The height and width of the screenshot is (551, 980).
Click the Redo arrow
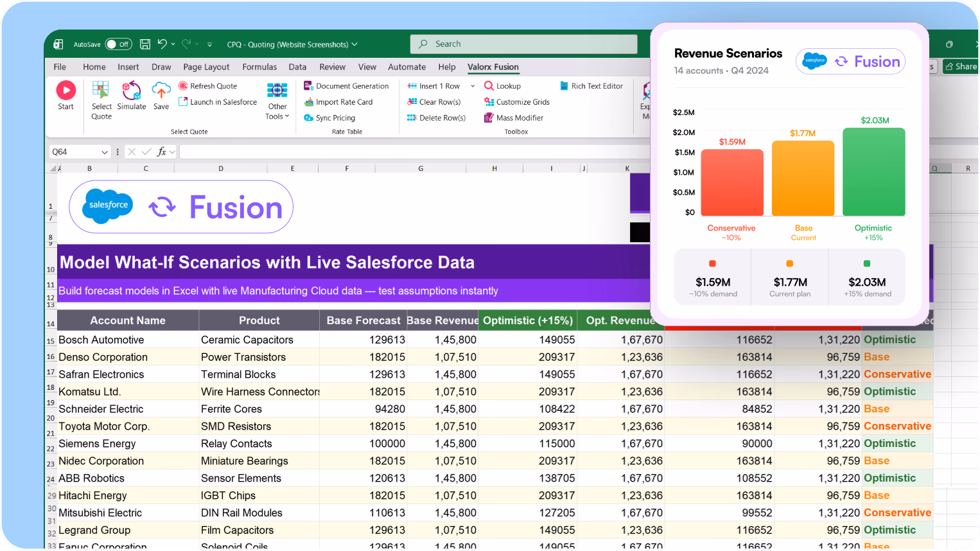click(186, 44)
